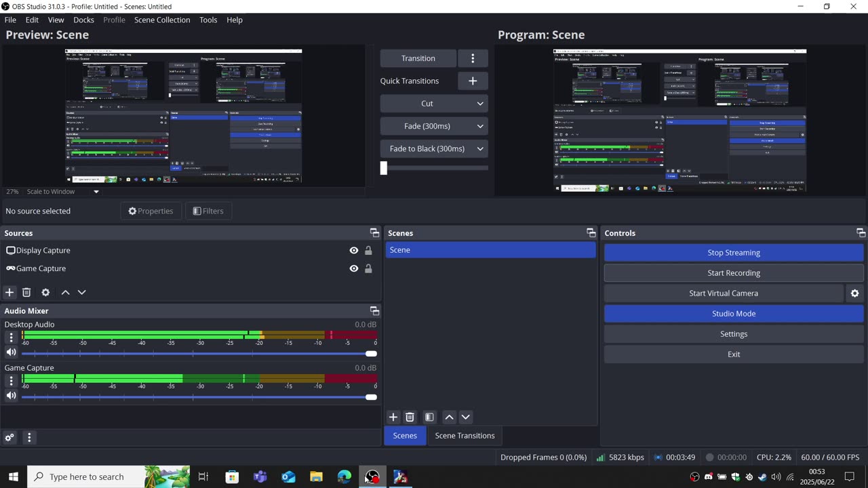Select Display Capture source row
The image size is (868, 488).
tap(191, 250)
